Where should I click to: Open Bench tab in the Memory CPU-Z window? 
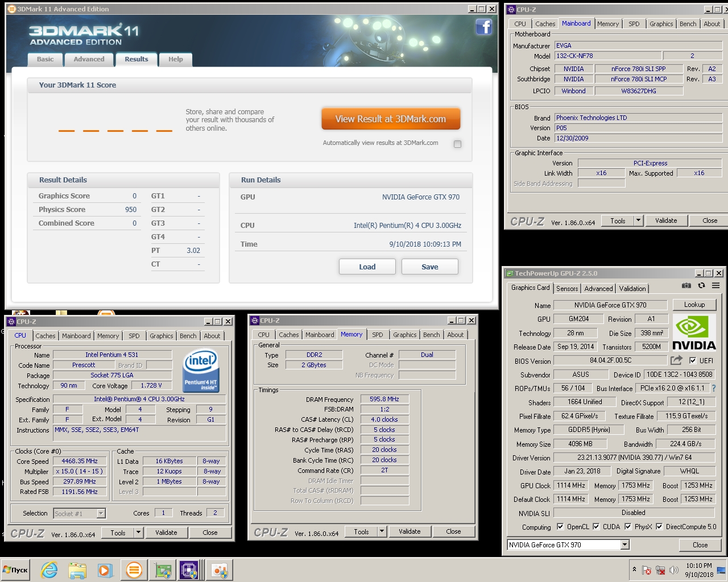[x=432, y=335]
